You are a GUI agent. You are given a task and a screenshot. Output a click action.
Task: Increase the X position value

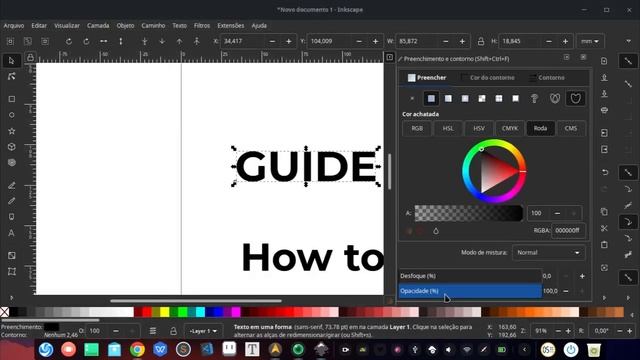point(289,41)
